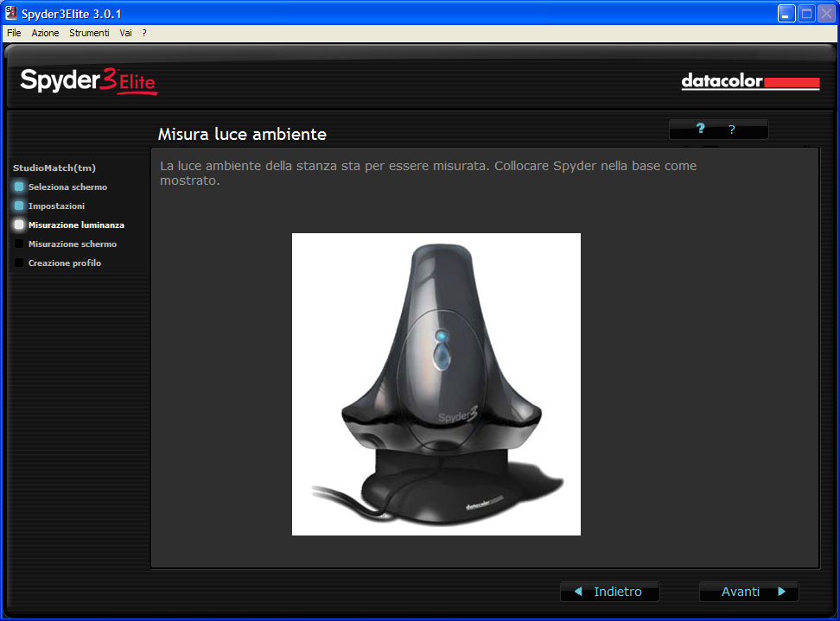Viewport: 840px width, 621px height.
Task: Click indicator icon beside Seleziona schermo
Action: click(19, 187)
